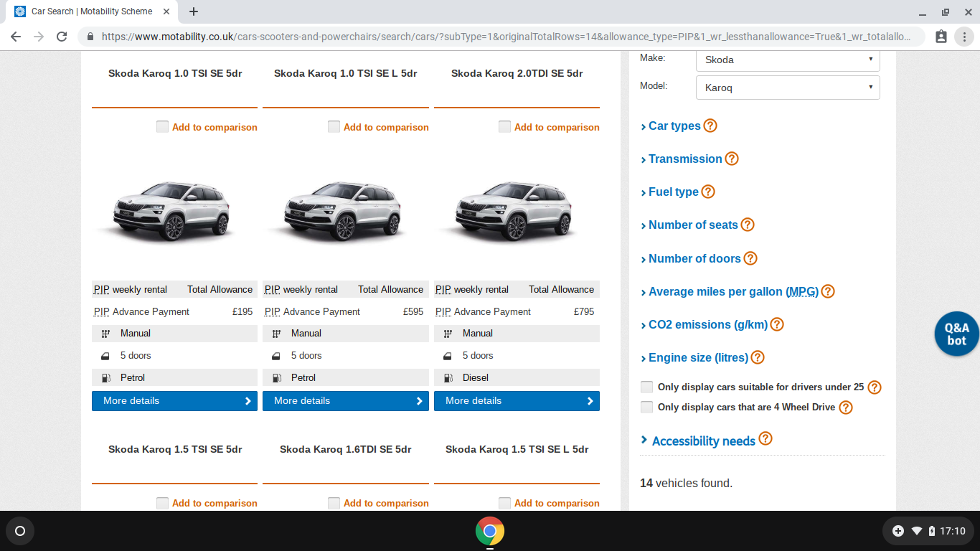Open Skoda Karoq 1.0 TSI SE L 5dr title
The width and height of the screenshot is (980, 551).
point(346,73)
